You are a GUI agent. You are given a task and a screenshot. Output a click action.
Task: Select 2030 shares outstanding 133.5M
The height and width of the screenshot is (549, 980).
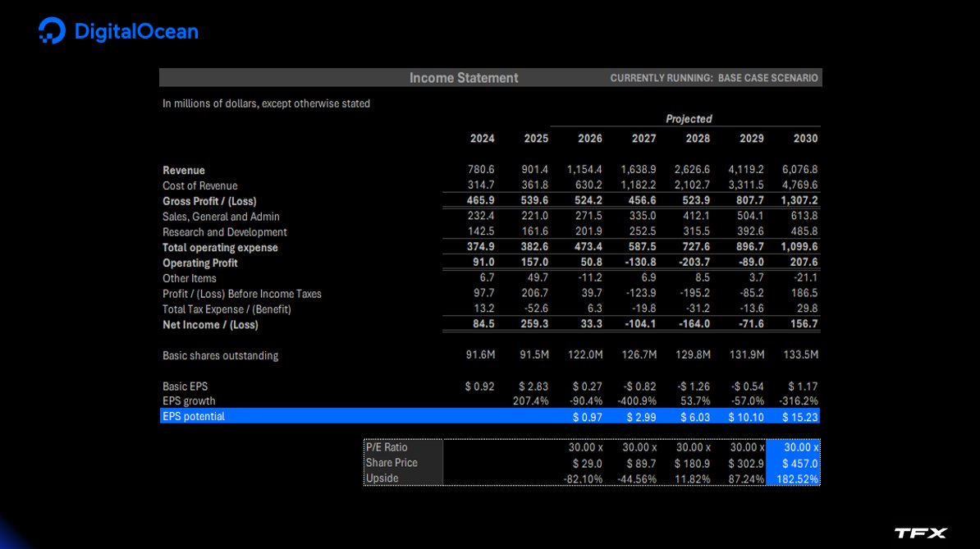(x=800, y=355)
